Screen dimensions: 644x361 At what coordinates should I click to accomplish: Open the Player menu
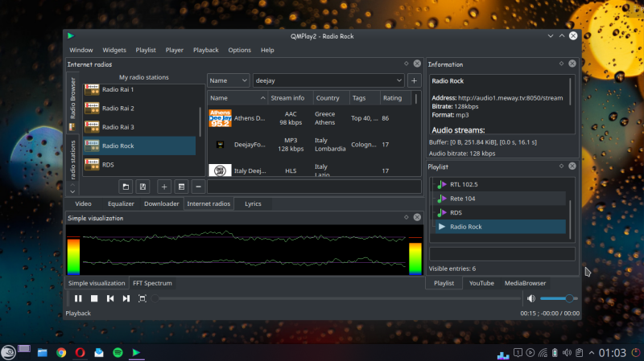coord(175,50)
